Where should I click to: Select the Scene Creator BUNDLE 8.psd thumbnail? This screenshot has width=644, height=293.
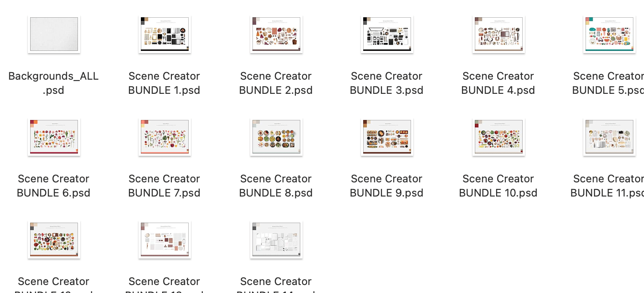(x=276, y=137)
